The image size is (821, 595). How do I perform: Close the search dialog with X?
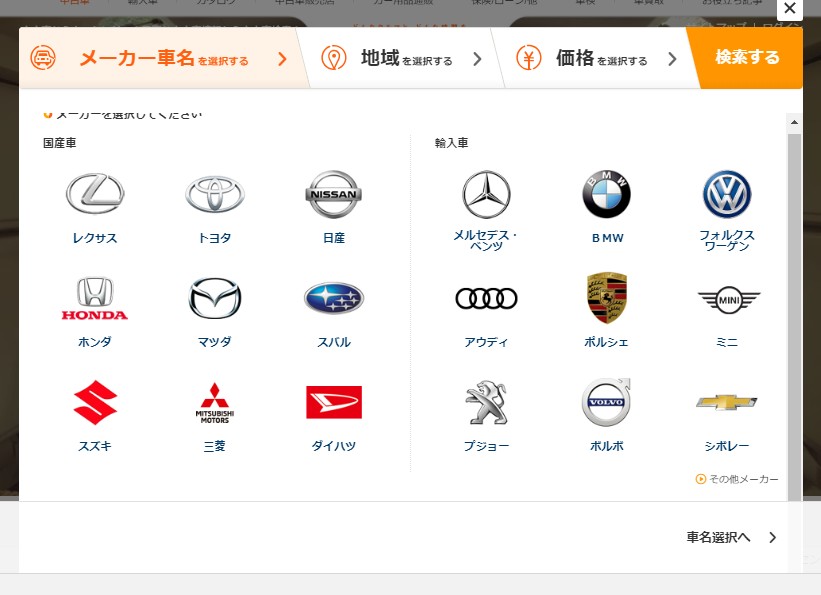(790, 8)
